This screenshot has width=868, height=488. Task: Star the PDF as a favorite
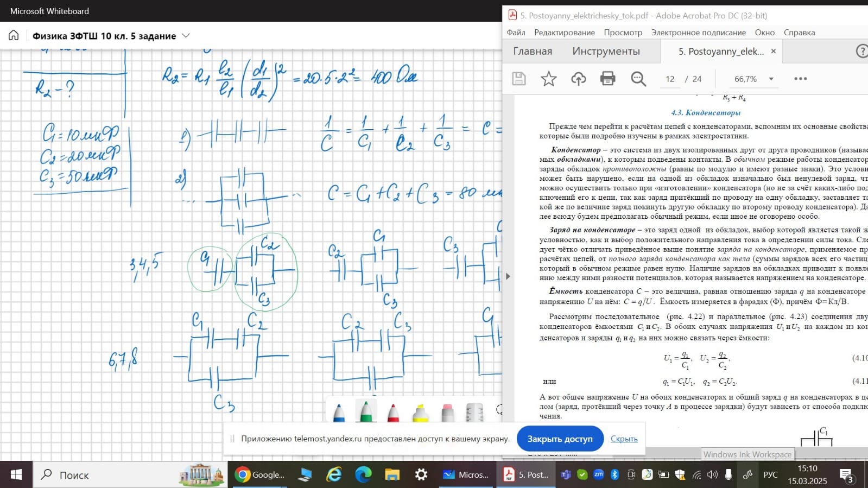(x=548, y=79)
